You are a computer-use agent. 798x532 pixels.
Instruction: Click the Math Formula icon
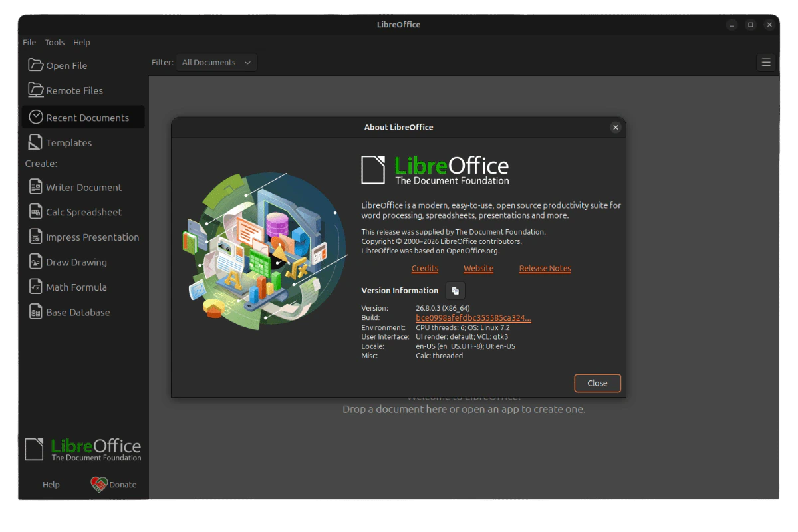(36, 287)
